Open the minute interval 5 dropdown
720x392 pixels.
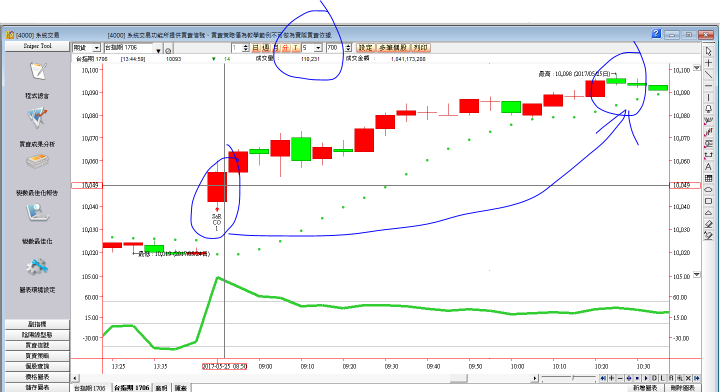pyautogui.click(x=318, y=48)
